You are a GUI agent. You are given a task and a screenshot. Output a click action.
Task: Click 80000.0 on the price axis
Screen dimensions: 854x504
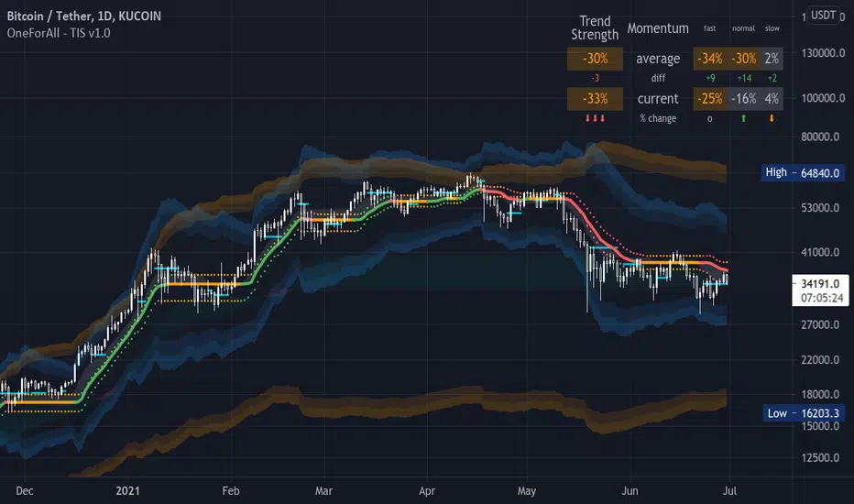pyautogui.click(x=820, y=137)
